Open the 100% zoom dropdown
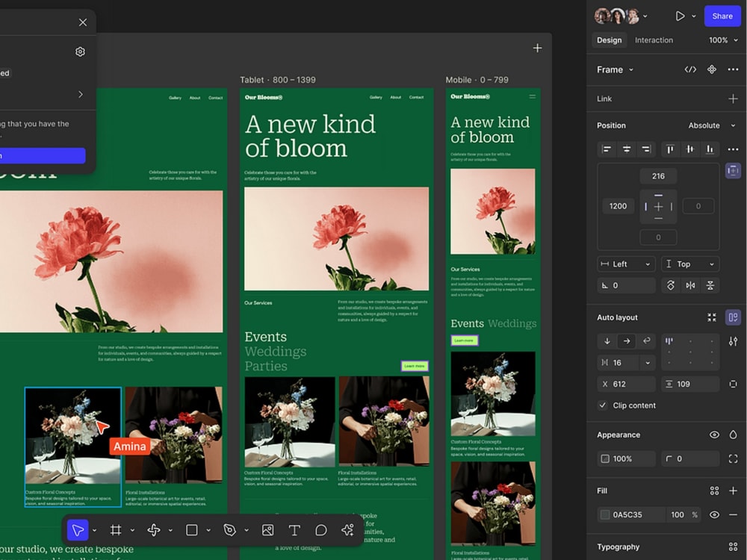The width and height of the screenshot is (747, 560). pyautogui.click(x=723, y=40)
